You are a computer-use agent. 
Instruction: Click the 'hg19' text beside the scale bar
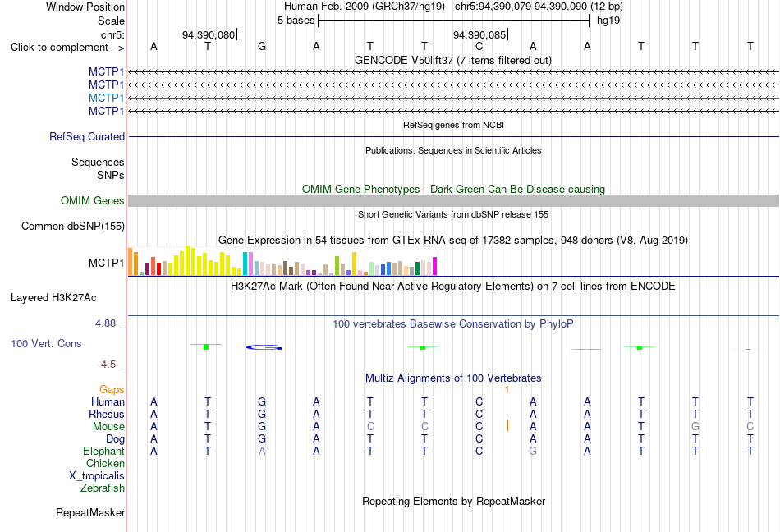(608, 21)
